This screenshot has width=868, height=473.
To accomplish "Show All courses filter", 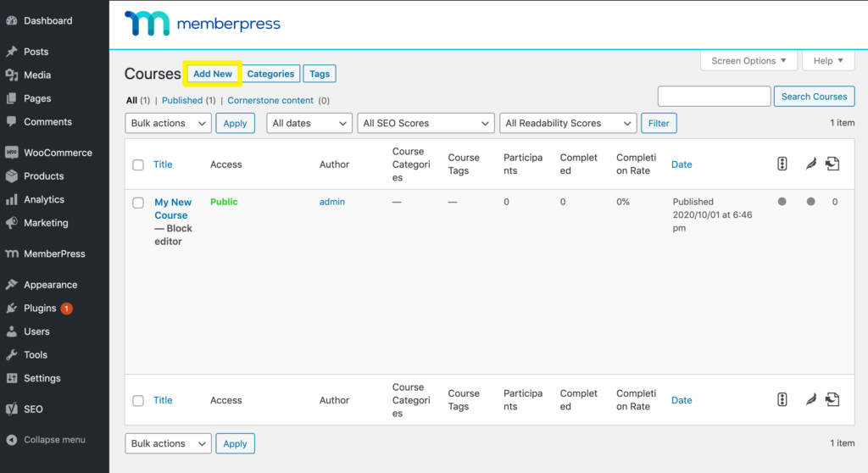I will [x=131, y=100].
